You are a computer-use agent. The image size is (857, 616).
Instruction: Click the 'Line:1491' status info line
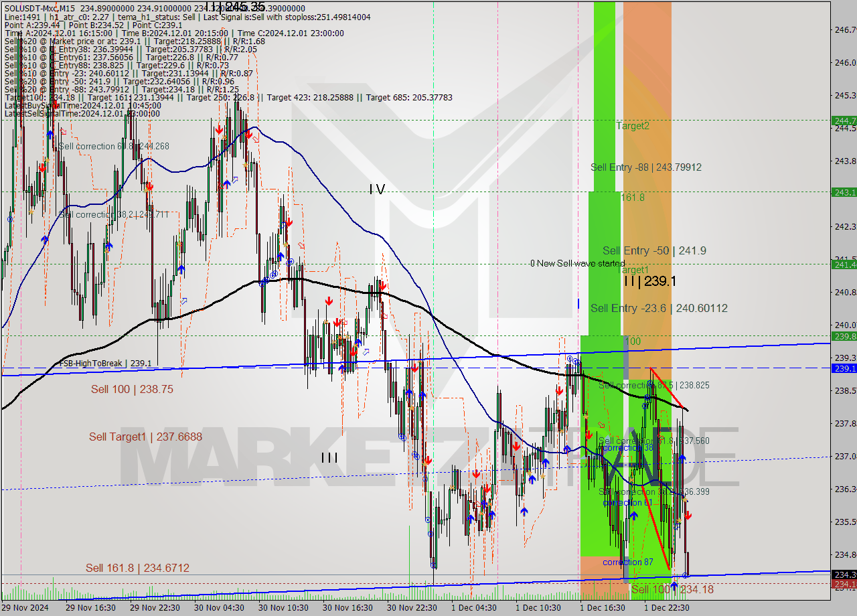[187, 17]
